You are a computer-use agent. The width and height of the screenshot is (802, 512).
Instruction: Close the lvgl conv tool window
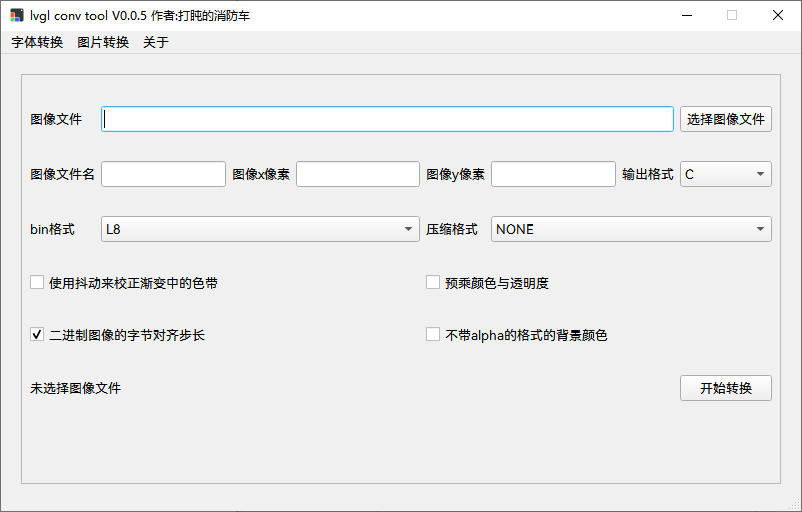778,15
